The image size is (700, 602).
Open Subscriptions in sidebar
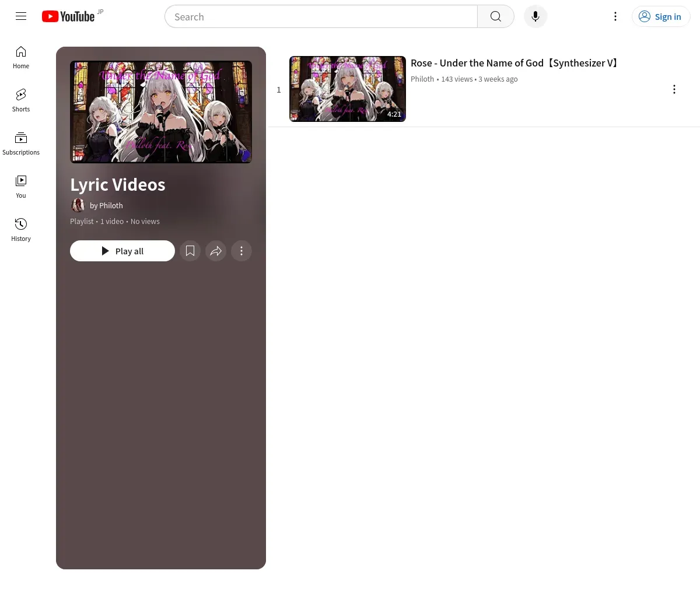tap(21, 144)
